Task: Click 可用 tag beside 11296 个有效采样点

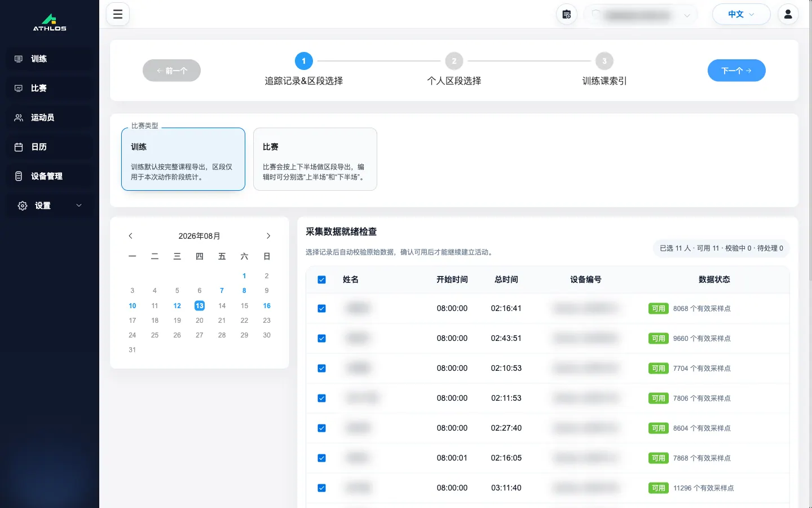Action: (659, 488)
